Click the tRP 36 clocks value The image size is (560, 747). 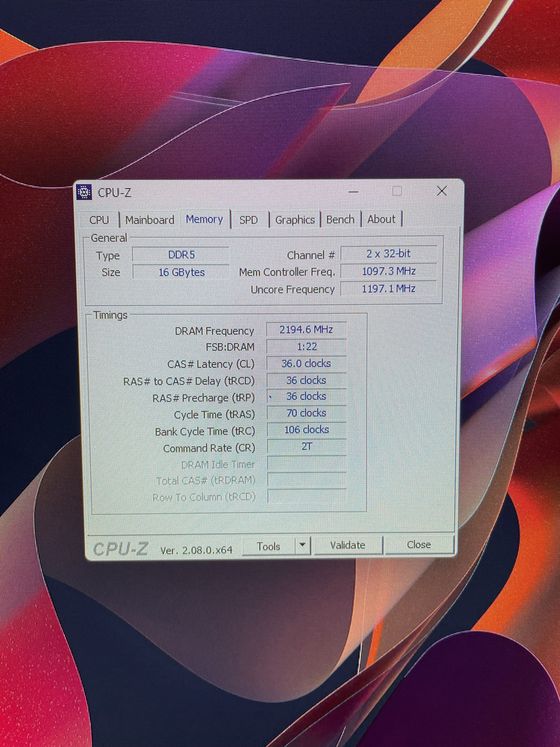tap(306, 396)
